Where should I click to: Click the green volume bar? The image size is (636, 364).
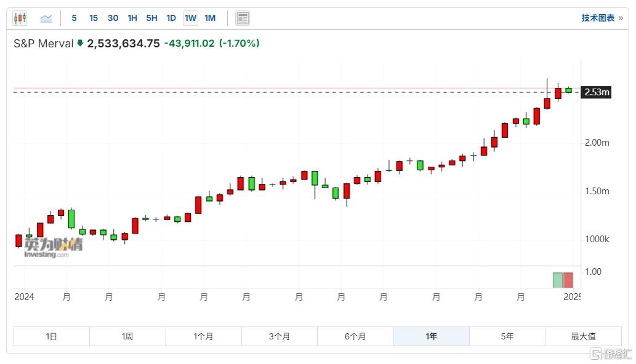coord(558,280)
